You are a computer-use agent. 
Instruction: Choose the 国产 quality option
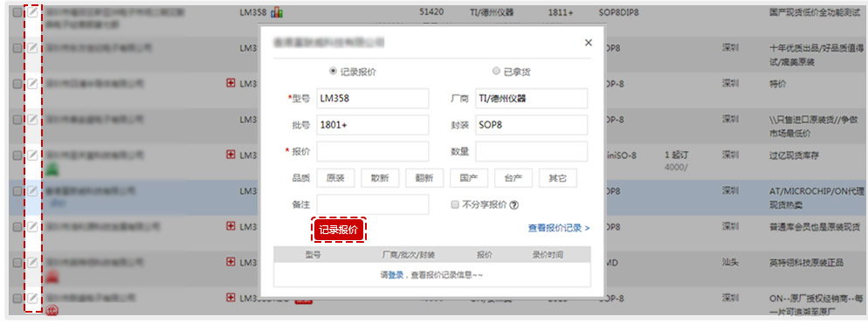469,178
